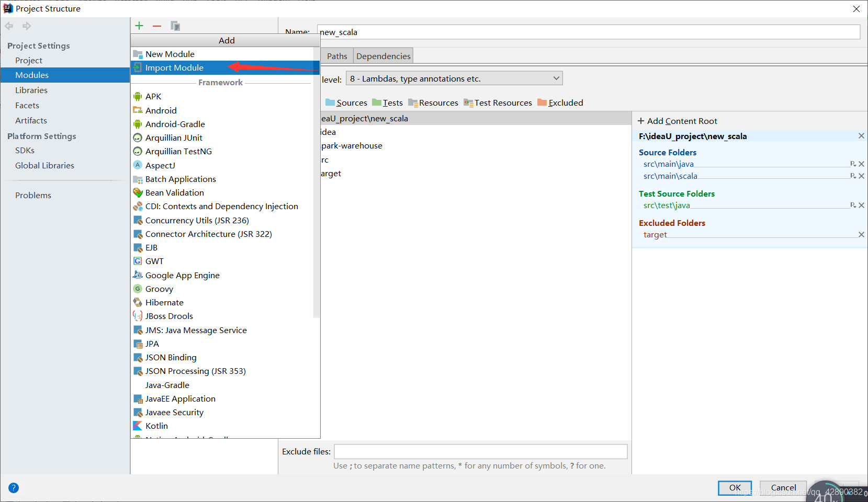Switch to the Dependencies tab
The height and width of the screenshot is (502, 868).
tap(384, 56)
